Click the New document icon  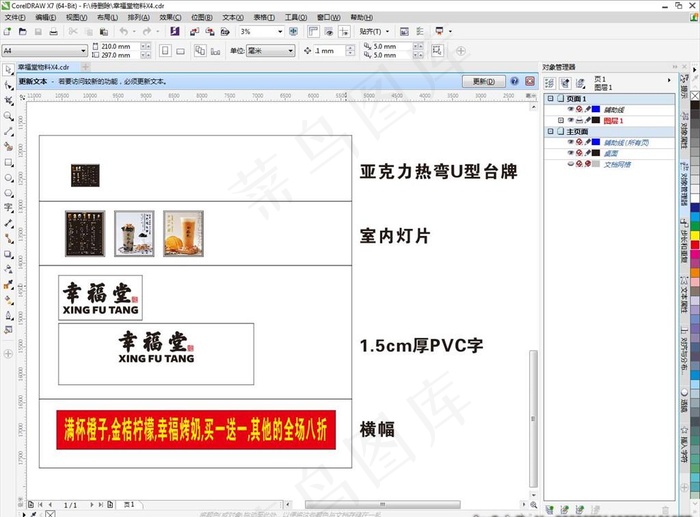click(x=7, y=32)
